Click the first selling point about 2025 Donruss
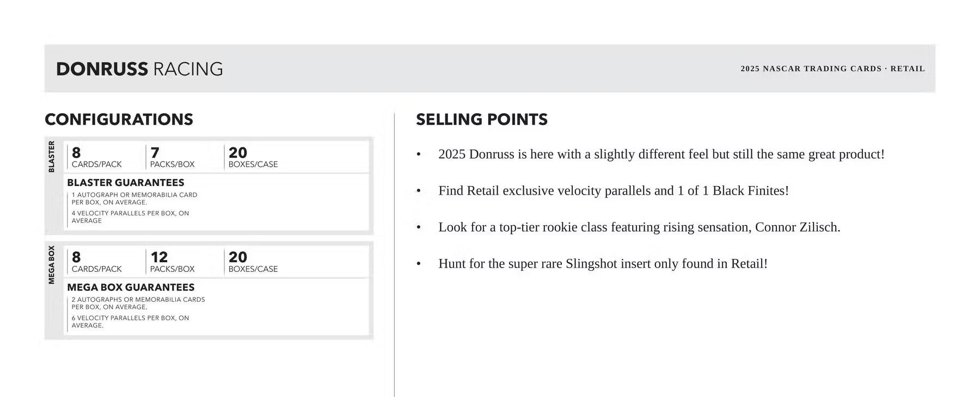Image resolution: width=980 pixels, height=397 pixels. (x=661, y=154)
